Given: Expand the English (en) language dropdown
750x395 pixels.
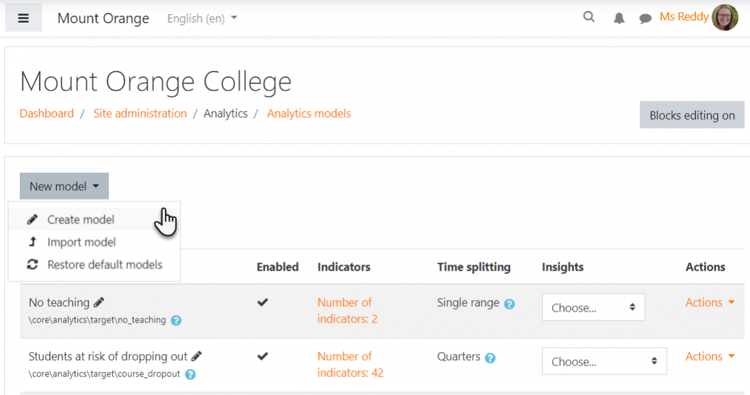Looking at the screenshot, I should pos(202,18).
